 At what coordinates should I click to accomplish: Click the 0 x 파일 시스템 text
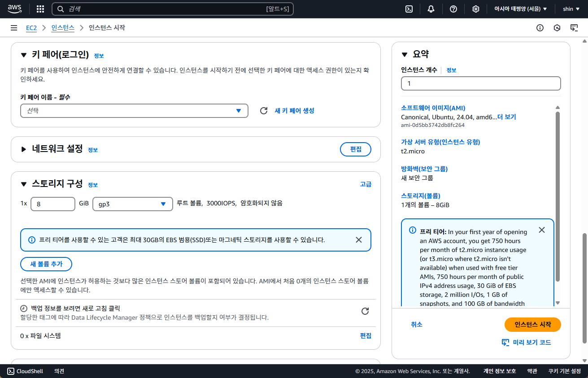tap(40, 336)
